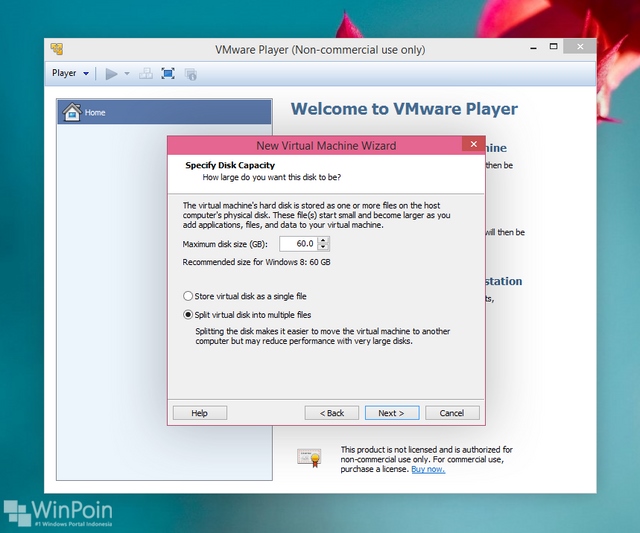Image resolution: width=640 pixels, height=533 pixels.
Task: Maximize the VMware Player window
Action: (553, 47)
